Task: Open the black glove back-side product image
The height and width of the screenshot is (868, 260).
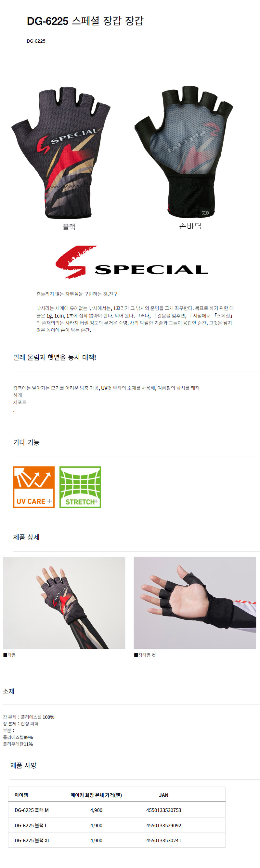Action: coord(61,153)
